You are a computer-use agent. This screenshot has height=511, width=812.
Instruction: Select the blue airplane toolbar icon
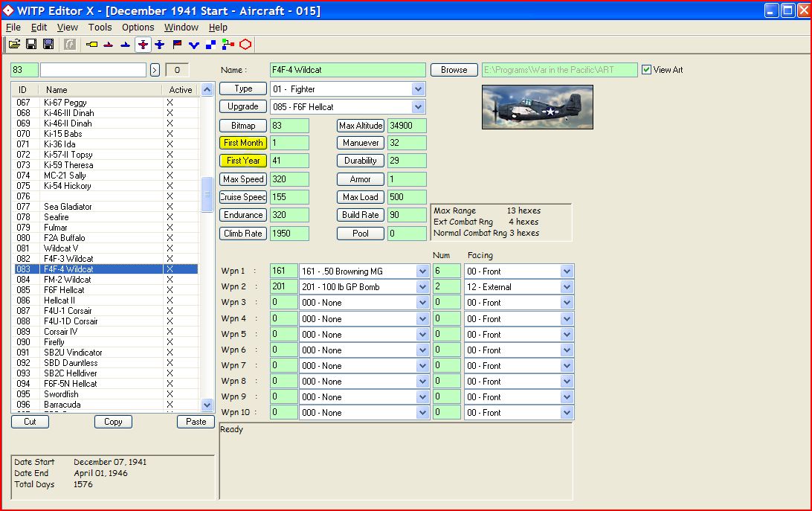[159, 45]
